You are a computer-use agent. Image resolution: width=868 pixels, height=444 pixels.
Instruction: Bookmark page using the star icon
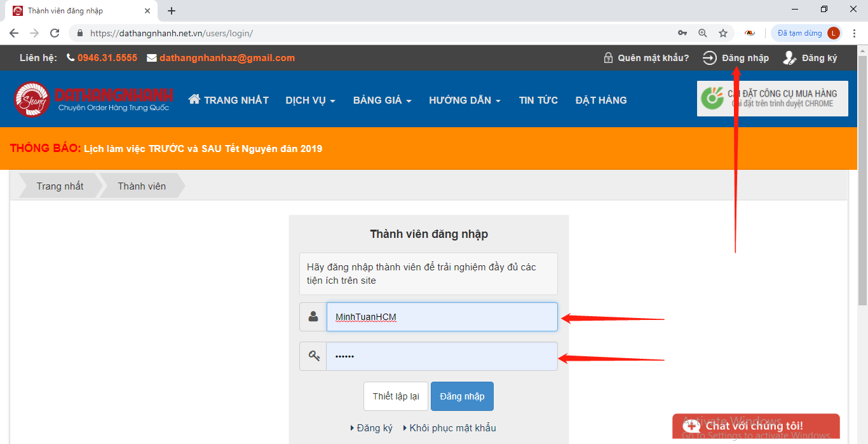(722, 33)
